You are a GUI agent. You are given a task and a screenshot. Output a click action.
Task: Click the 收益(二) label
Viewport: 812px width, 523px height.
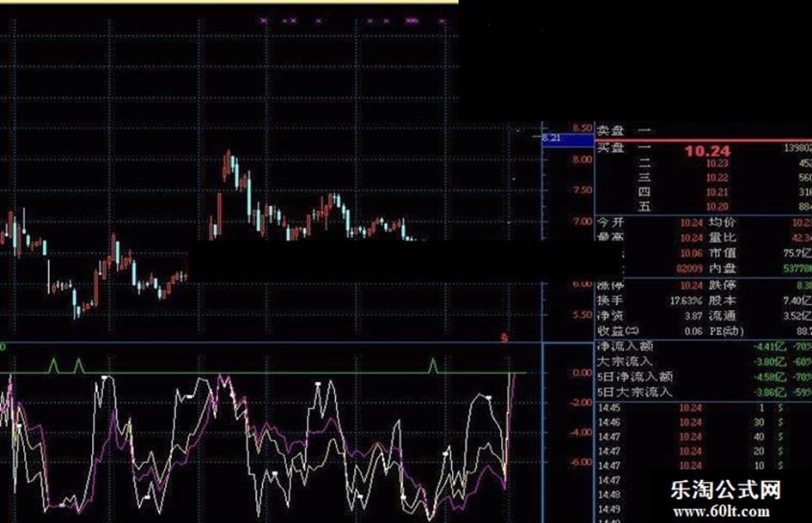pyautogui.click(x=619, y=331)
